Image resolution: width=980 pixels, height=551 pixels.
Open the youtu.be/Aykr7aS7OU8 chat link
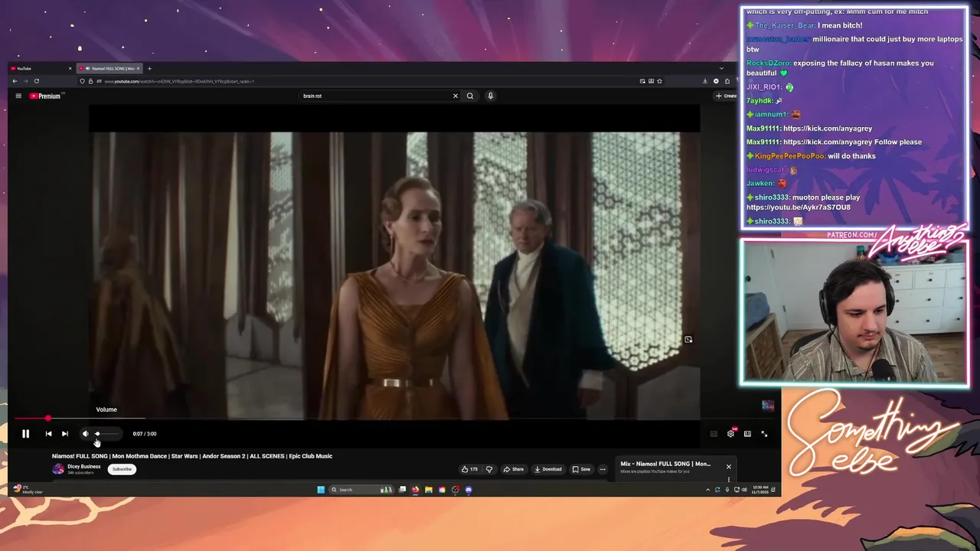[799, 207]
